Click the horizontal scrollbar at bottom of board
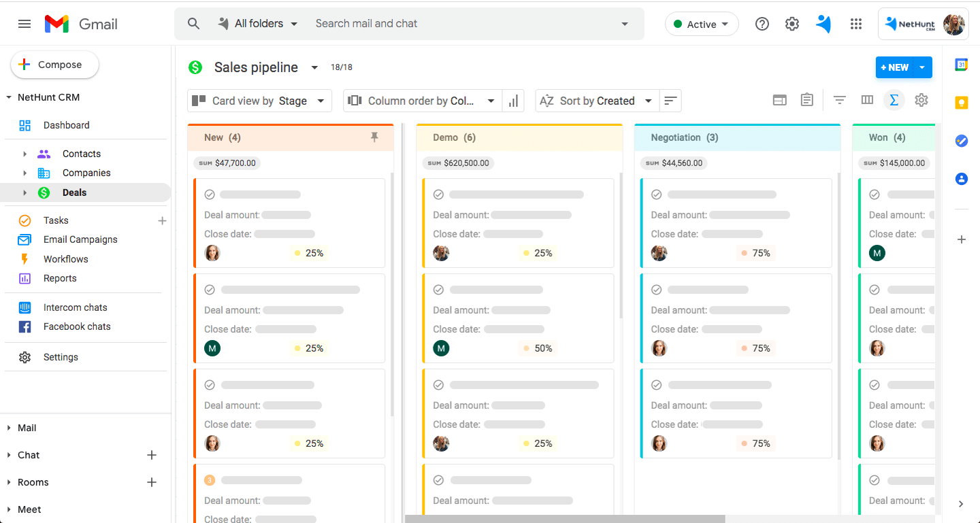The height and width of the screenshot is (523, 980). (565, 519)
